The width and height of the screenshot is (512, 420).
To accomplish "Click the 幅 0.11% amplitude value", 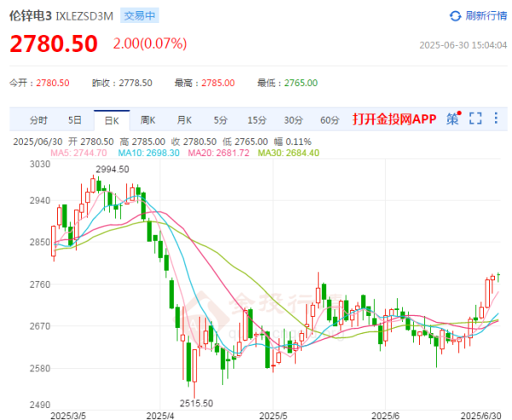I will tap(293, 142).
